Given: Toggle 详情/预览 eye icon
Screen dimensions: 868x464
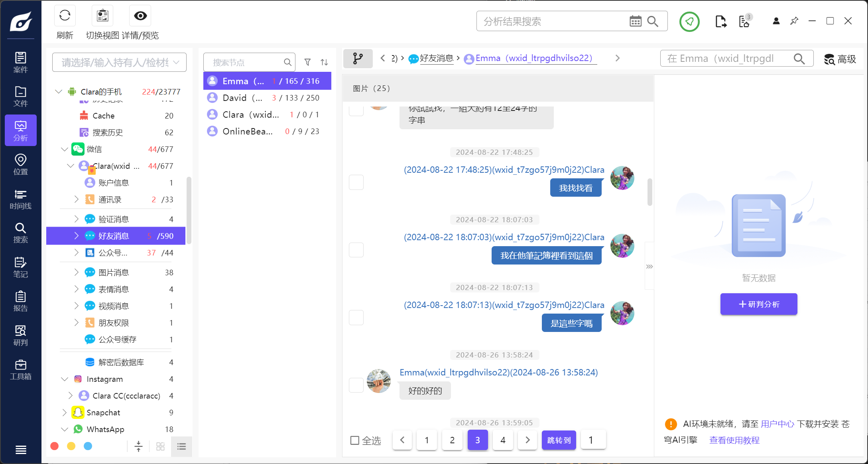Looking at the screenshot, I should coord(140,16).
